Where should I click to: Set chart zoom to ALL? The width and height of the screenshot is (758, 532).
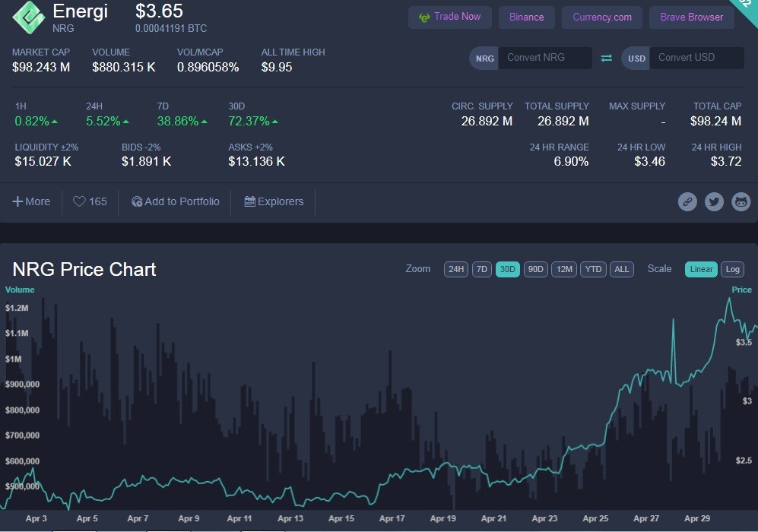pyautogui.click(x=622, y=269)
